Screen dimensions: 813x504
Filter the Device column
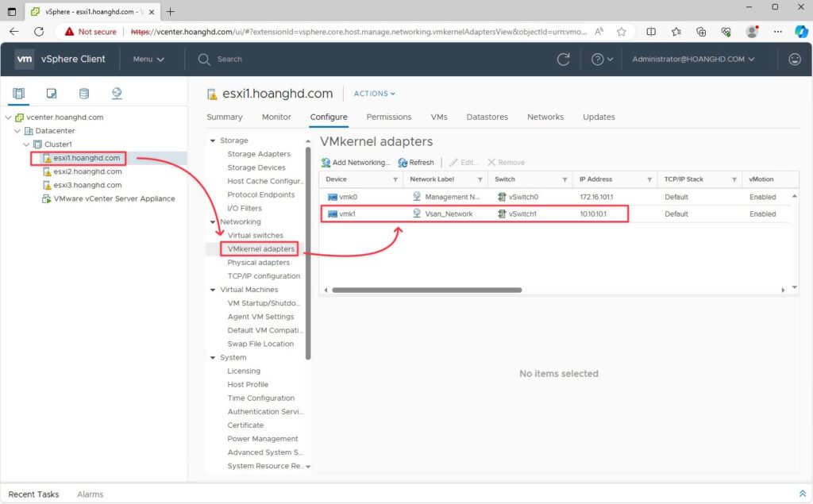(395, 179)
